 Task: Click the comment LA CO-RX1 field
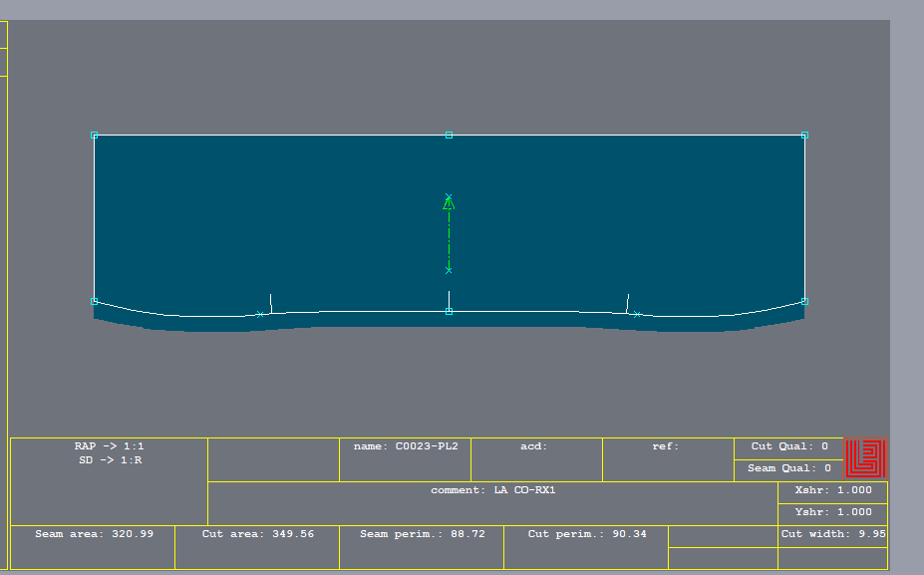tap(492, 503)
